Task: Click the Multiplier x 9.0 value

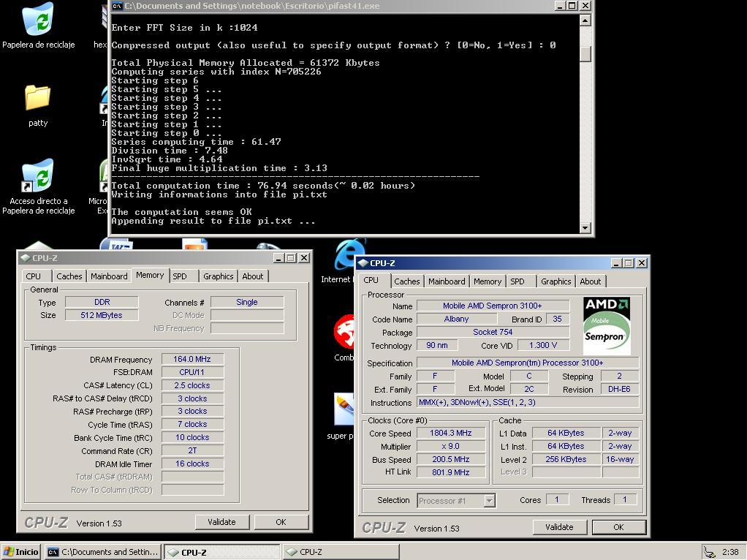Action: click(x=451, y=446)
